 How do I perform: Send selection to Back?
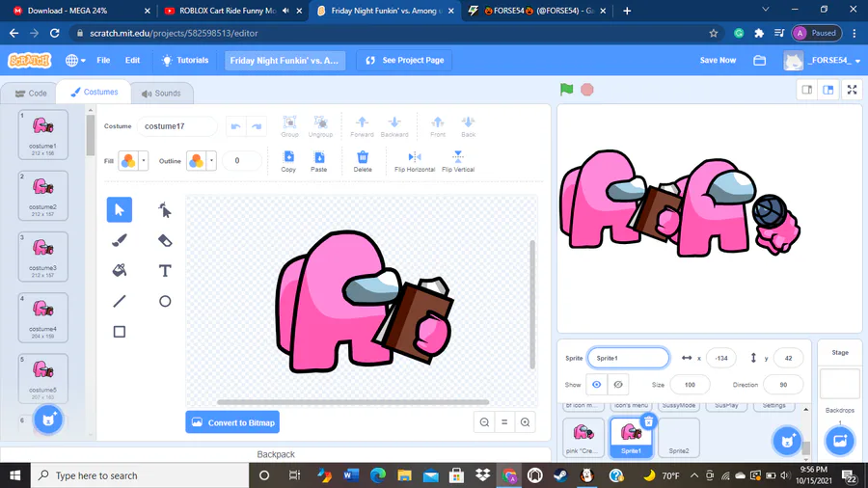tap(469, 126)
